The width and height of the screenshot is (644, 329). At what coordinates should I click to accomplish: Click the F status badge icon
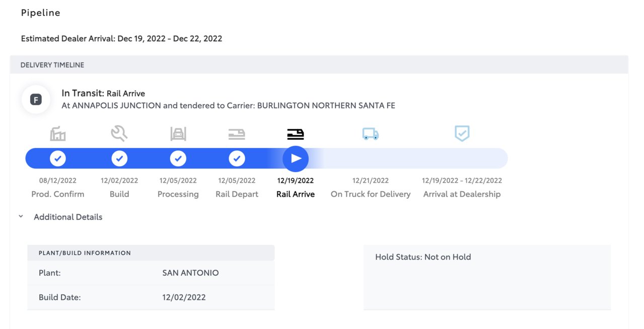(x=36, y=100)
